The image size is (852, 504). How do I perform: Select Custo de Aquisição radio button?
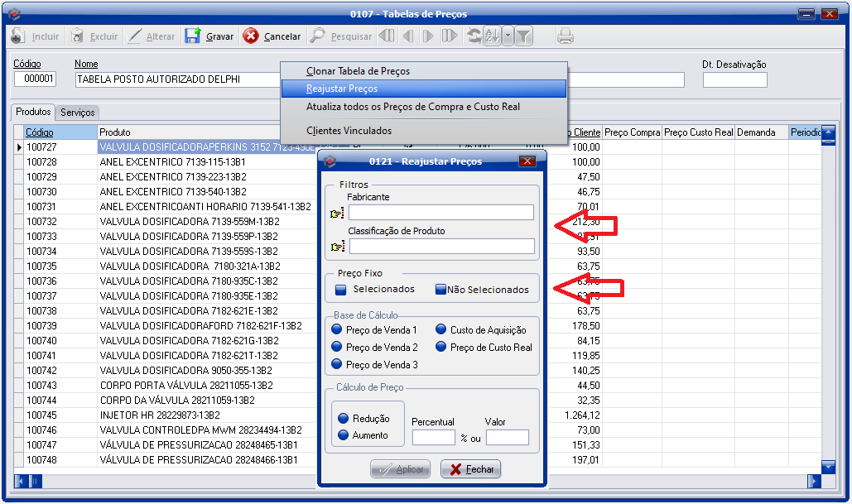point(441,329)
